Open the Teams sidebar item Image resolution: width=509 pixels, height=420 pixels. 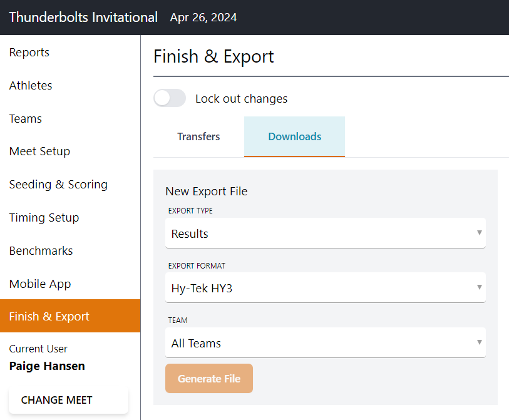(x=25, y=118)
